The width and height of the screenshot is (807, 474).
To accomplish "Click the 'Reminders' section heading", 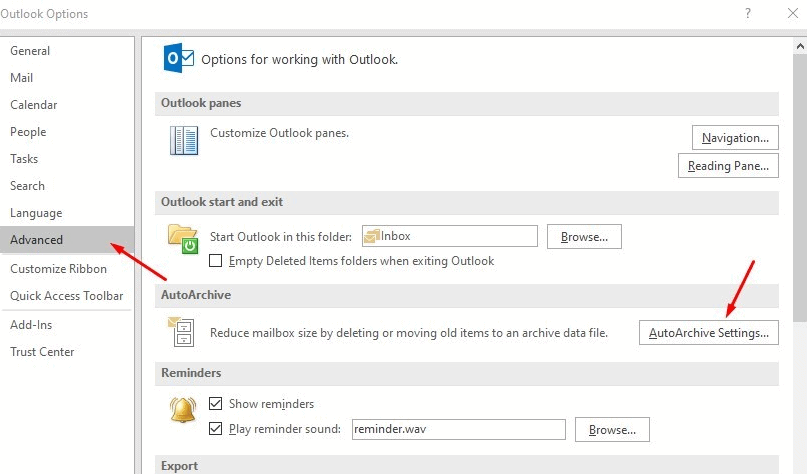I will tap(191, 373).
